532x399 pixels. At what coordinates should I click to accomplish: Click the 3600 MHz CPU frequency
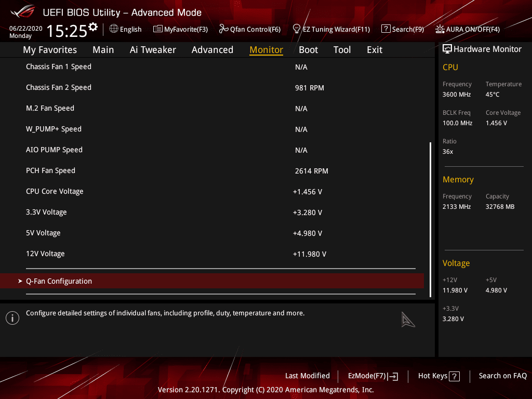click(x=456, y=95)
